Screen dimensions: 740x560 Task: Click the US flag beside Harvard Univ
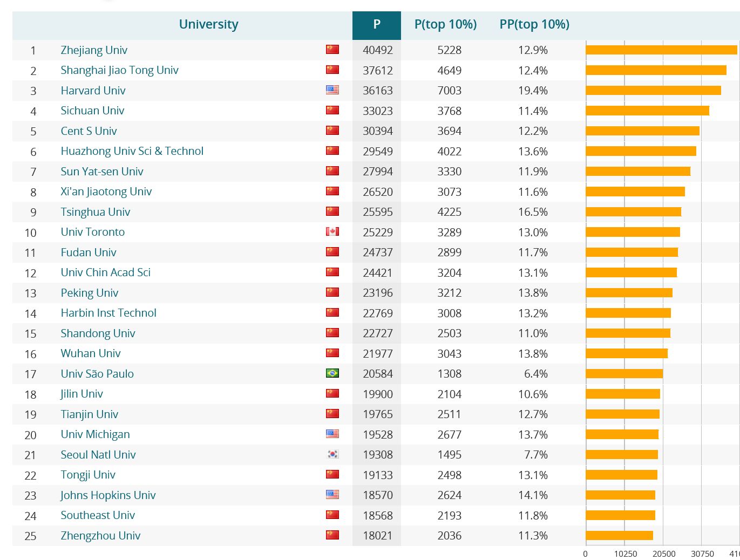pos(332,90)
